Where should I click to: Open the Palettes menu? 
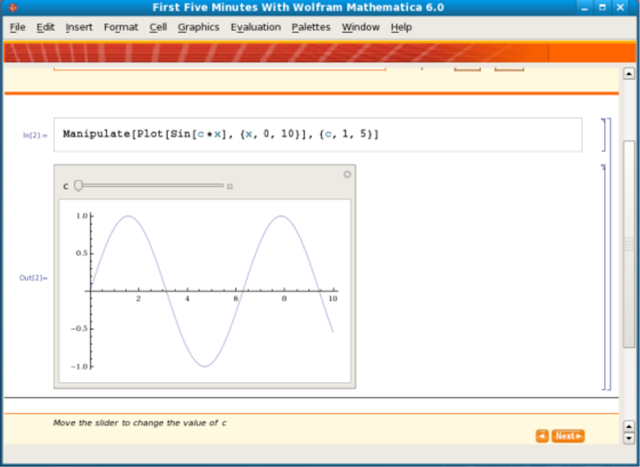tap(311, 27)
